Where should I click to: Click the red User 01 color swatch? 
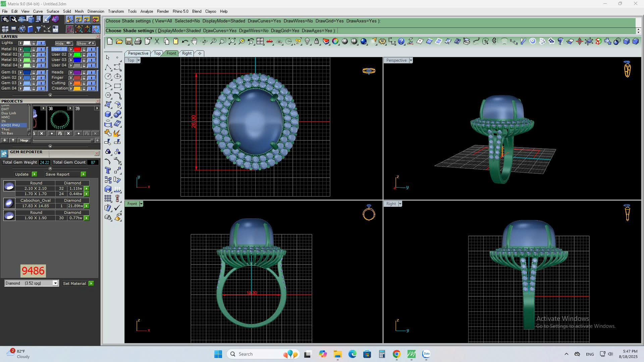pyautogui.click(x=77, y=49)
